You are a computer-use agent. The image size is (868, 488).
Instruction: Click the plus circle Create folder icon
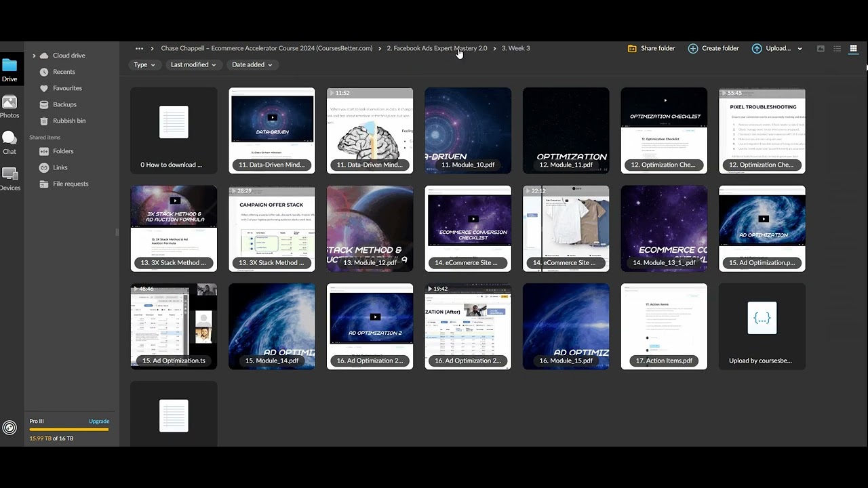[x=692, y=49]
